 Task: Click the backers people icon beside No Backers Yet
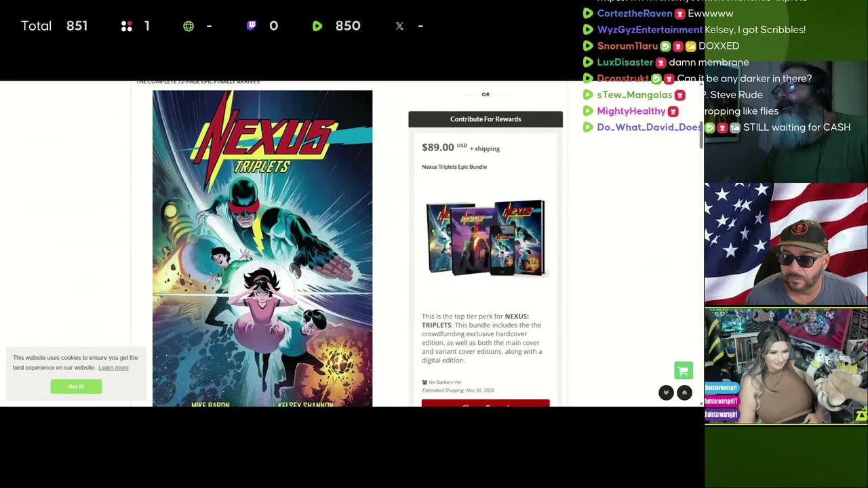tap(425, 382)
